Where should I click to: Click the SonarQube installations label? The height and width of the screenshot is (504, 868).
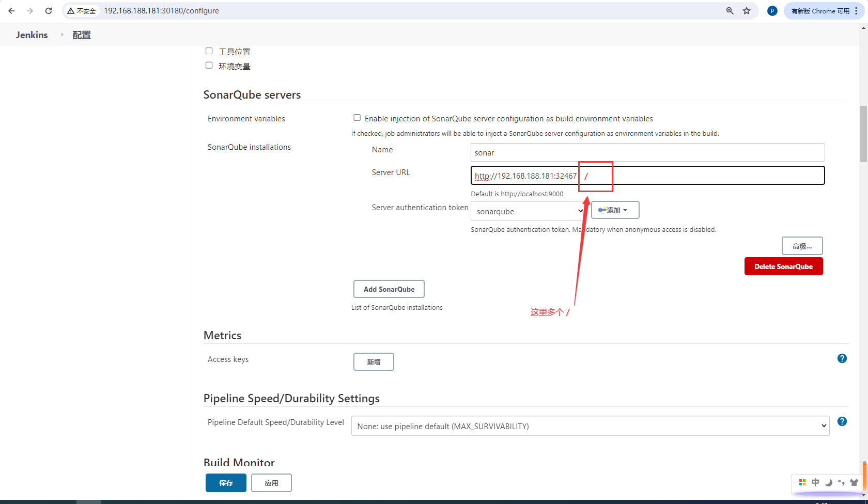[249, 147]
